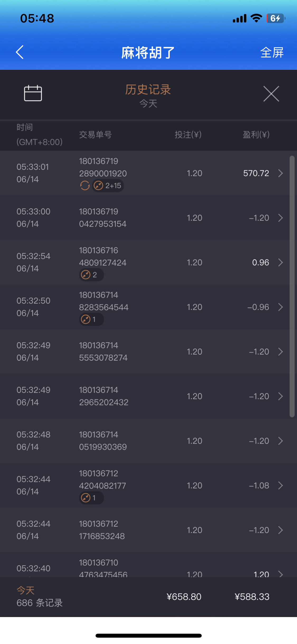Image resolution: width=297 pixels, height=644 pixels.
Task: Expand the 0.96 profit record chevron
Action: coord(280,263)
